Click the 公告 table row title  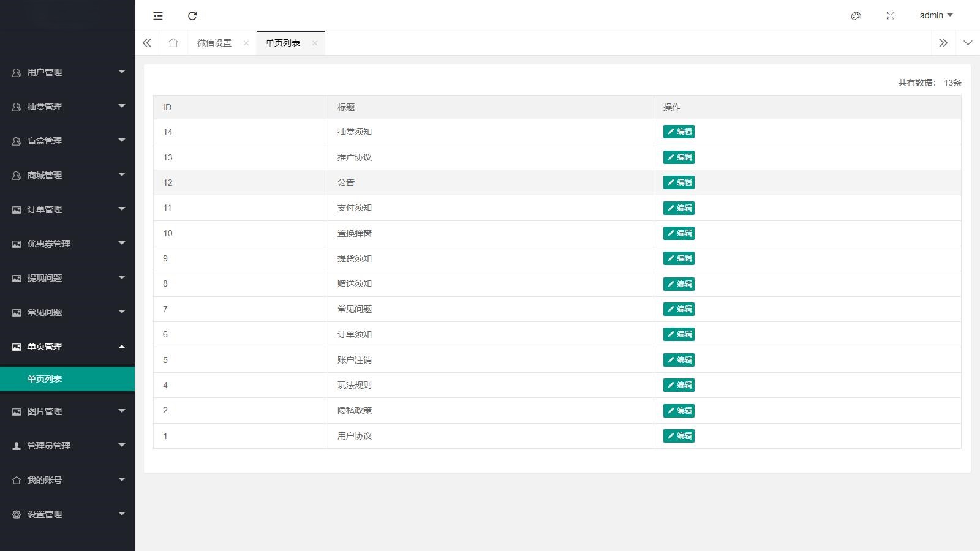tap(346, 182)
